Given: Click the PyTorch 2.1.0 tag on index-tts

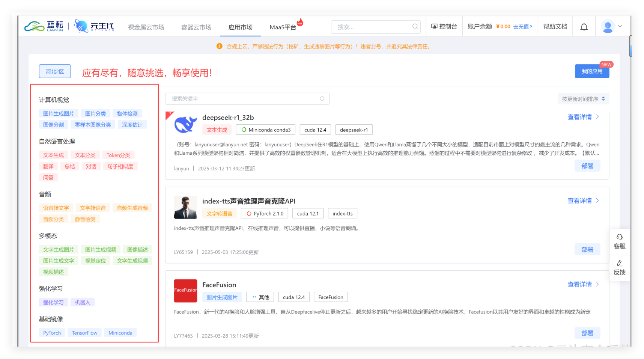Looking at the screenshot, I should click(x=265, y=213).
